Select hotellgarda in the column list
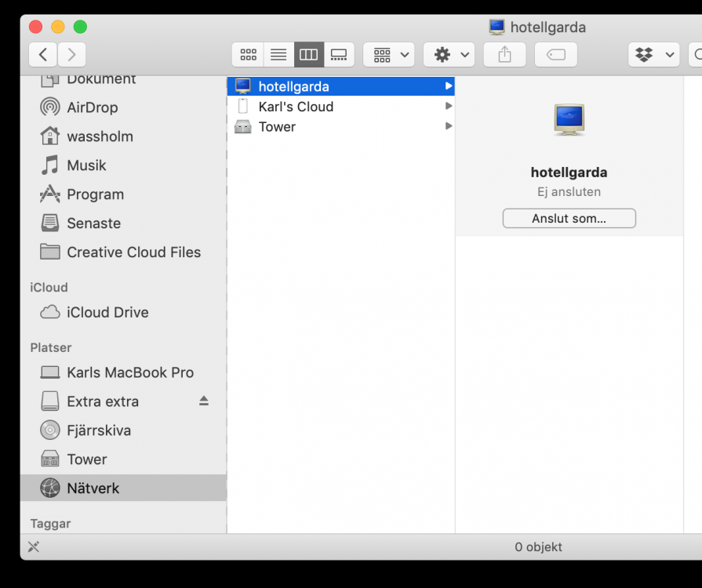The width and height of the screenshot is (702, 588). tap(340, 86)
